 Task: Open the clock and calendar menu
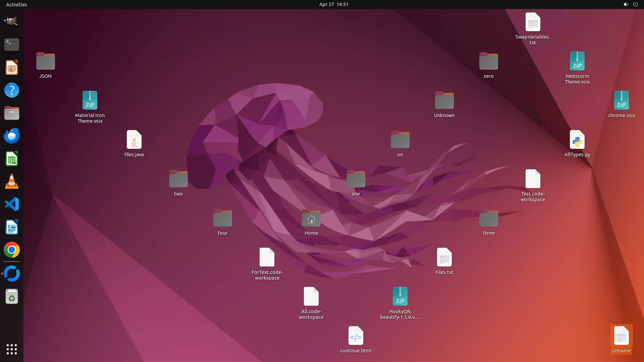[x=333, y=4]
